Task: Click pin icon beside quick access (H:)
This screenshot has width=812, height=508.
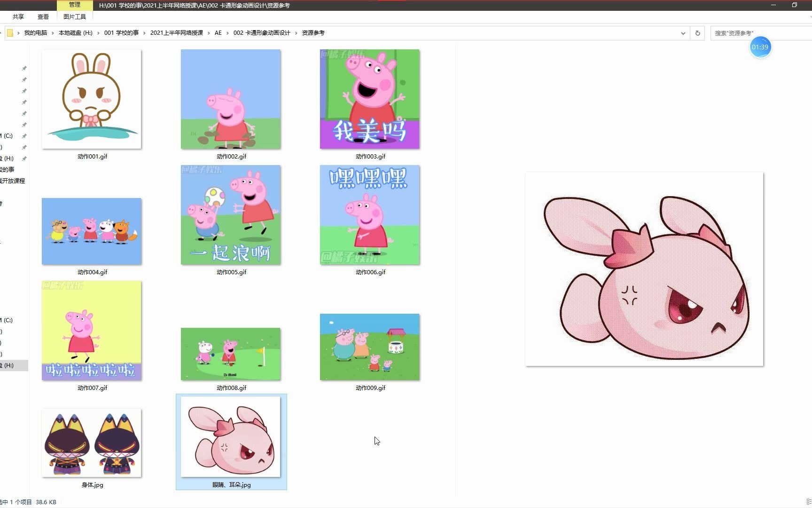Action: click(24, 159)
